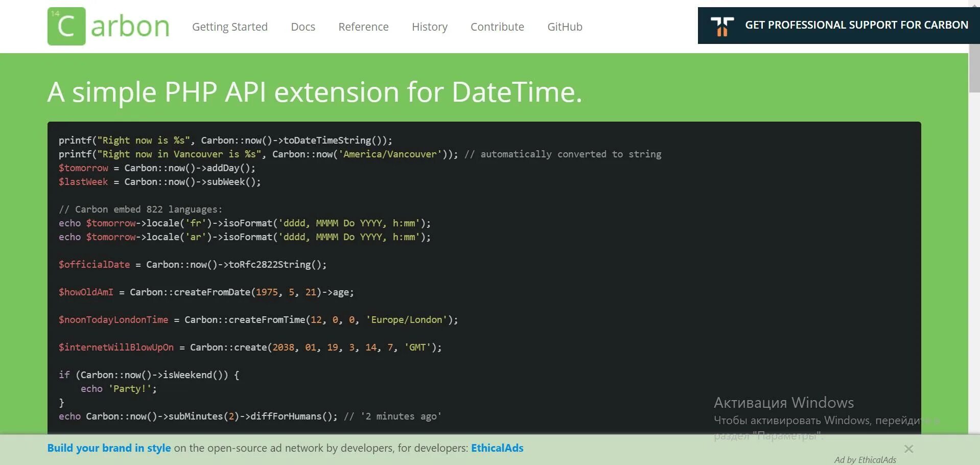This screenshot has height=465, width=980.
Task: Click the $tomorrow variable assignment line
Action: point(157,168)
